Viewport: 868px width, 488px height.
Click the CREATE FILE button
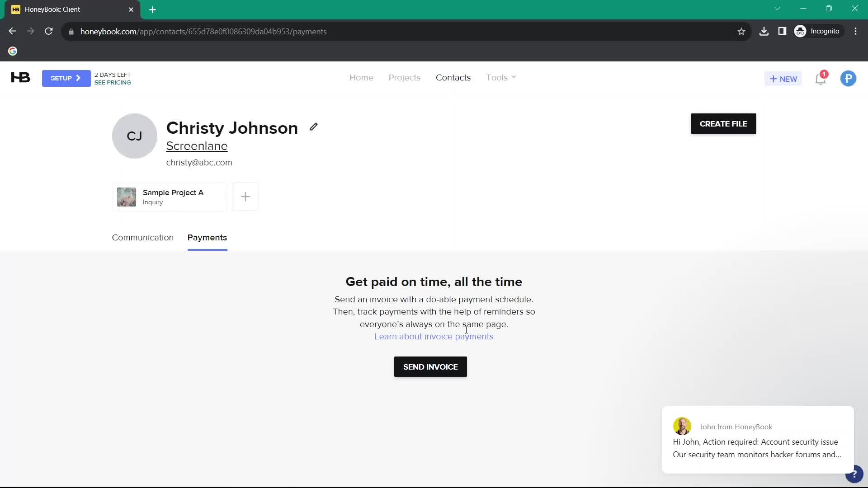723,124
